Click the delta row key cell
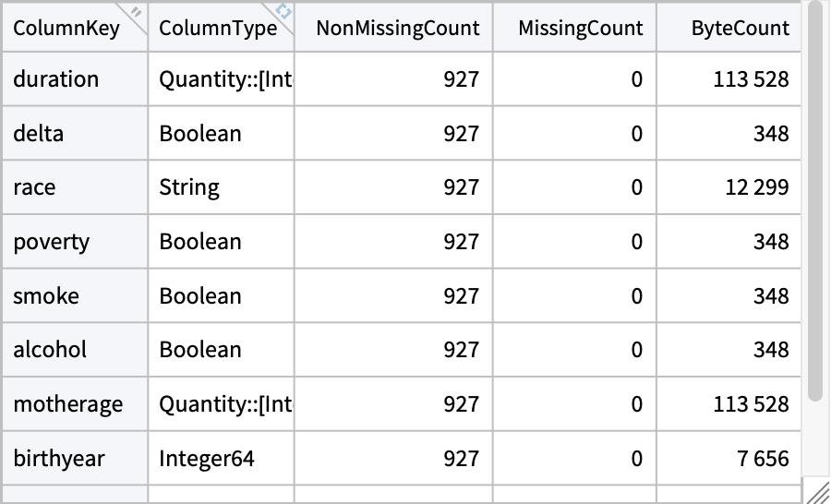831x504 pixels. pos(39,134)
